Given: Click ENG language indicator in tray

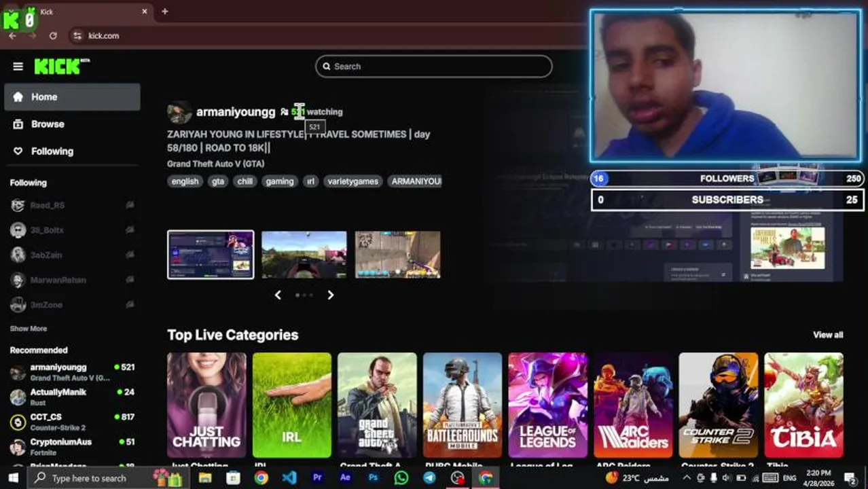Looking at the screenshot, I should 790,478.
